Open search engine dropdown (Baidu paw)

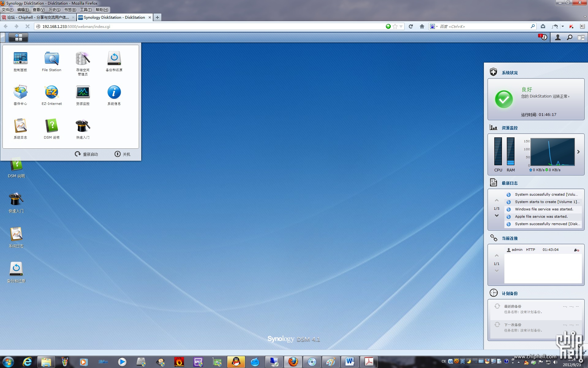click(x=434, y=26)
